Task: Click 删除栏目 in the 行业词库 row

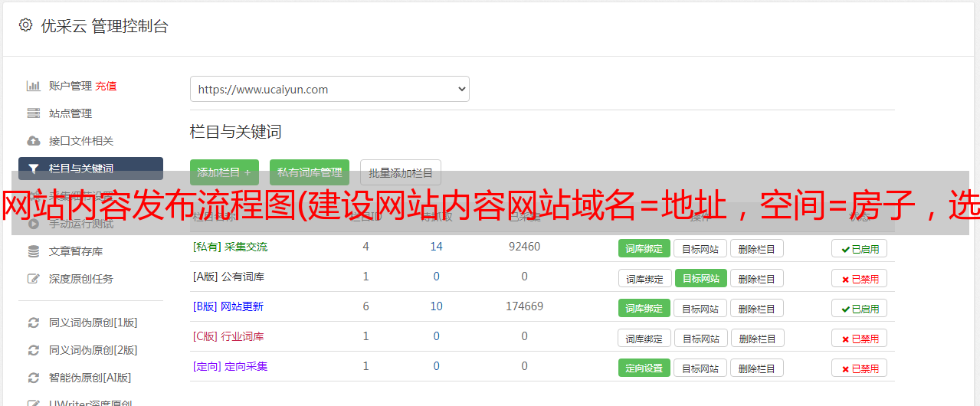Action: pos(756,338)
